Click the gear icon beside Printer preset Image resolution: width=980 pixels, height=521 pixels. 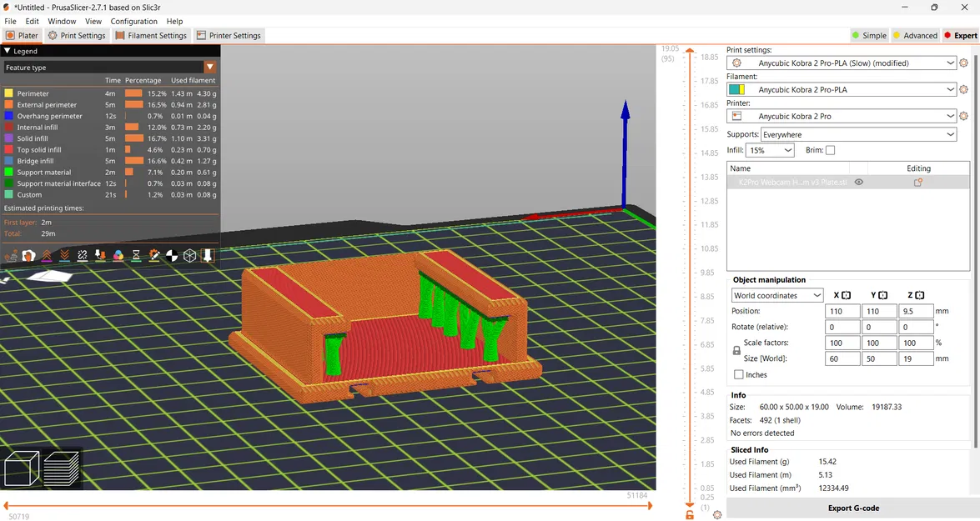pos(963,116)
